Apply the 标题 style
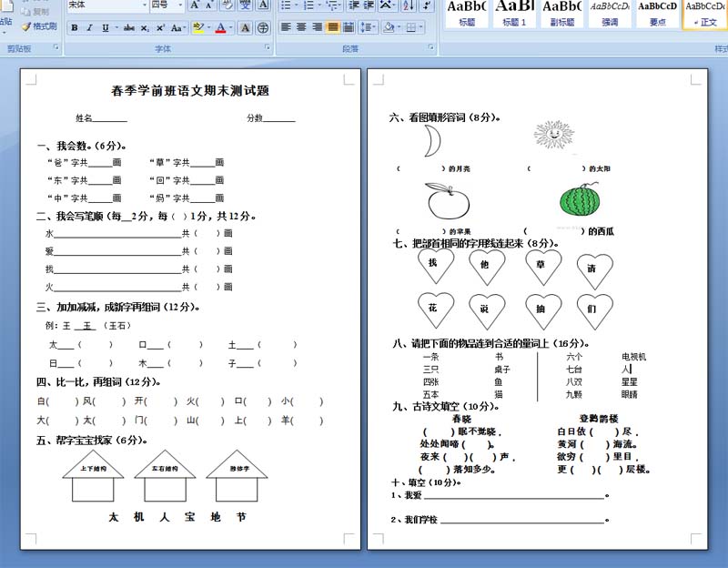This screenshot has height=568, width=728. [x=467, y=14]
